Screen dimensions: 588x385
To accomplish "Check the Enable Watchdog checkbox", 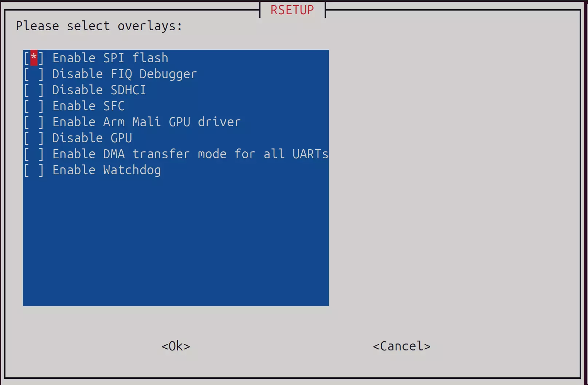I will pos(34,170).
